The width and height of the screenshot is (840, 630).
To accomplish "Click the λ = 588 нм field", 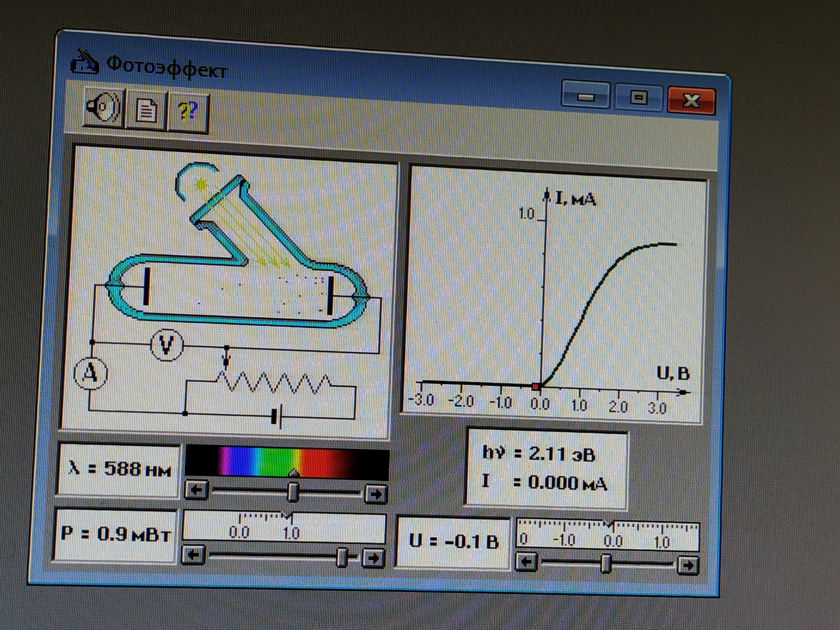I will pyautogui.click(x=119, y=469).
